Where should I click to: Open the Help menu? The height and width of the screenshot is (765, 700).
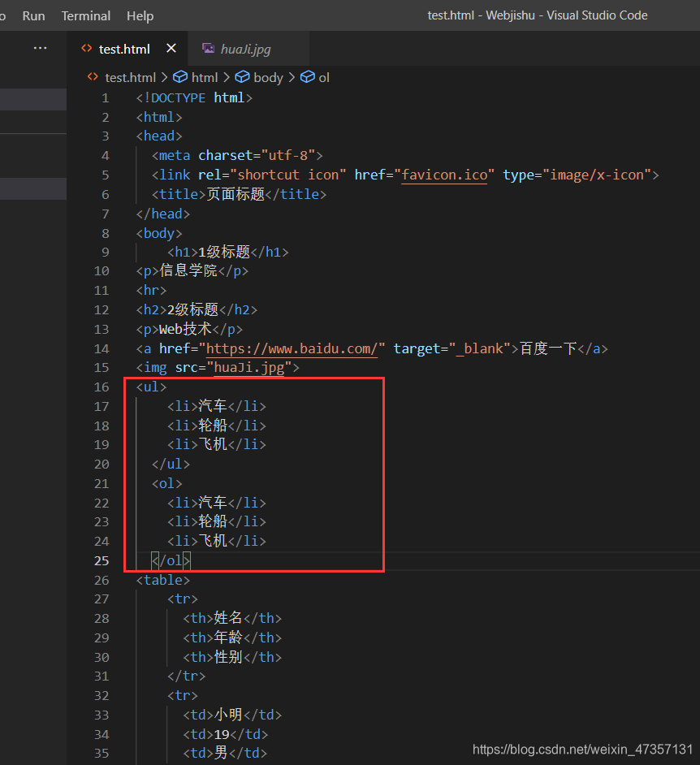click(140, 16)
